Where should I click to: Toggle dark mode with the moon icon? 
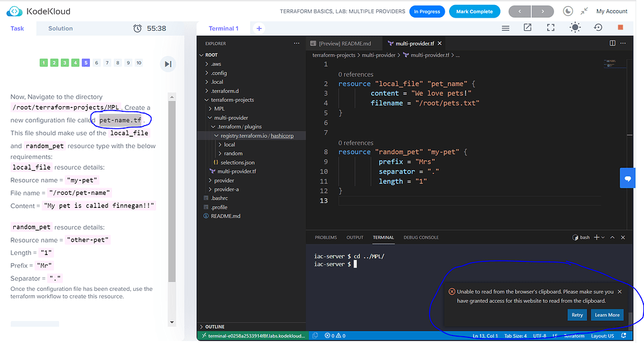click(x=569, y=11)
